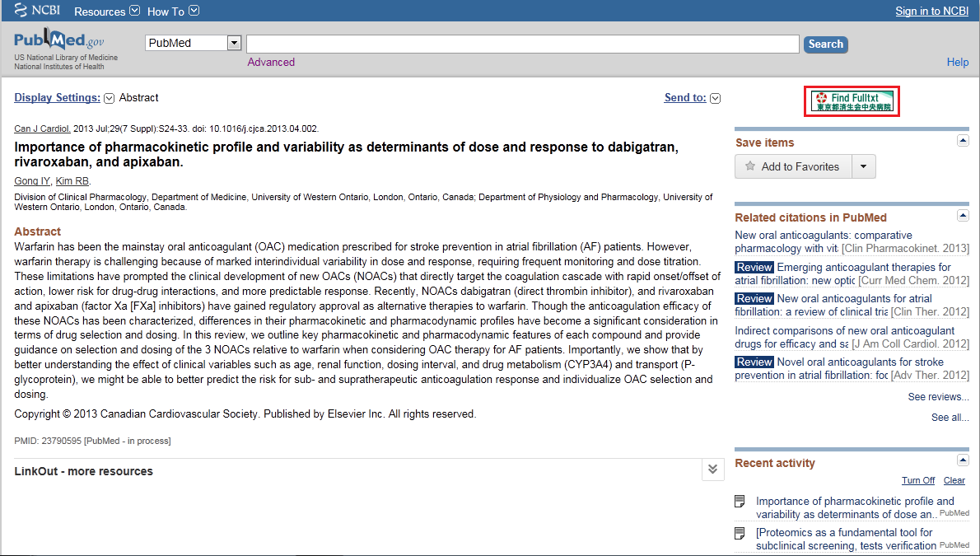Collapse the Related citations in PubMed panel
Image resolution: width=980 pixels, height=556 pixels.
[x=963, y=216]
